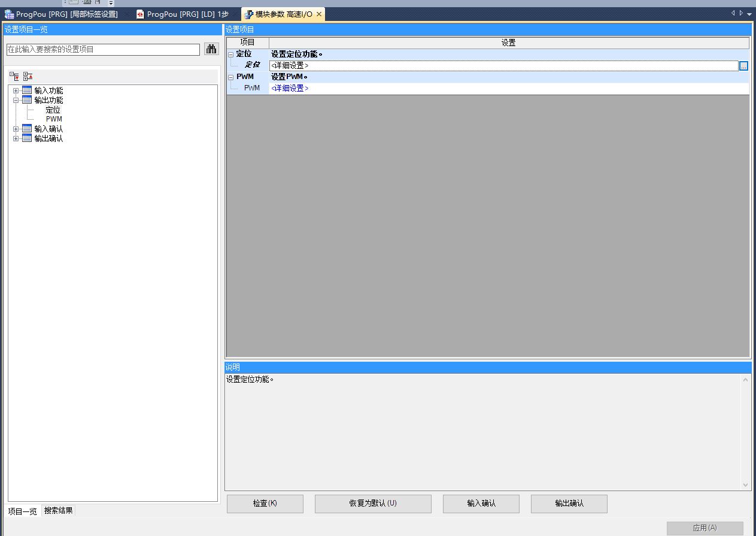Screen dimensions: 756x536
Task: Click the 输入功能 tree node icon
Action: coord(27,90)
